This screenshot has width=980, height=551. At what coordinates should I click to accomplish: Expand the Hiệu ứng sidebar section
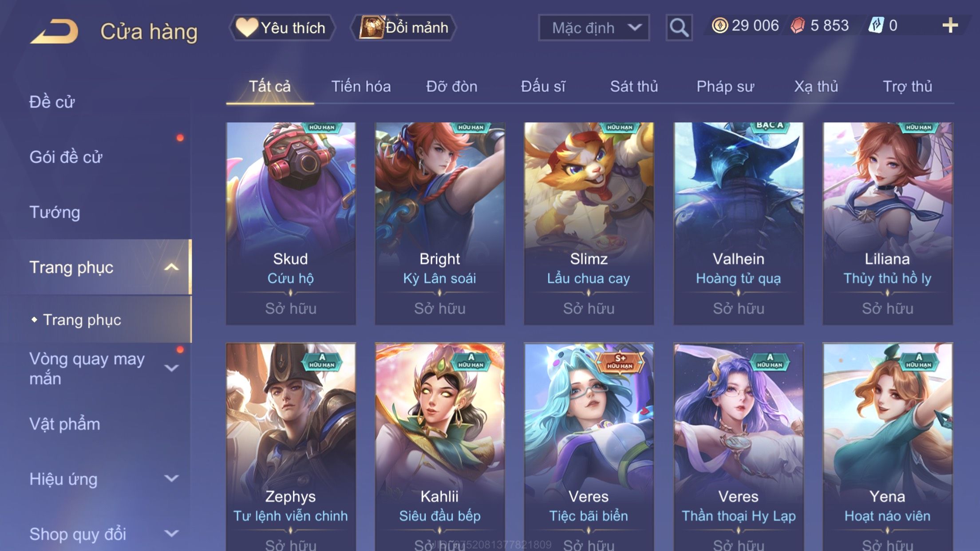click(171, 478)
